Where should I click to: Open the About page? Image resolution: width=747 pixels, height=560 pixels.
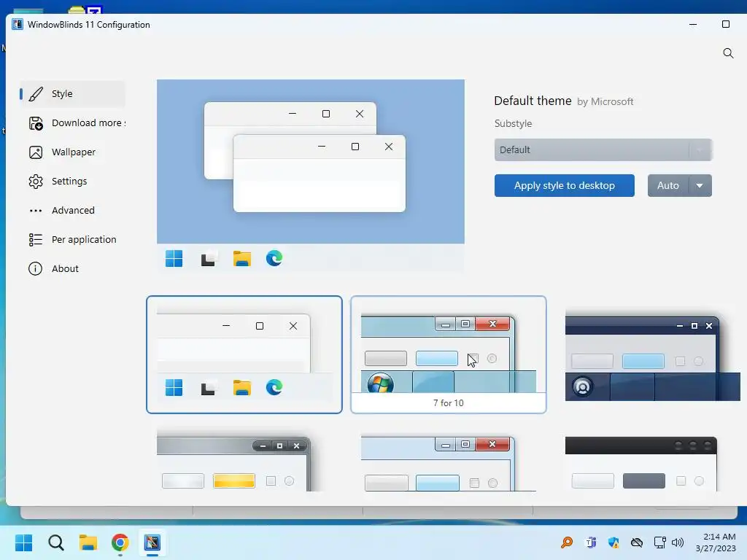coord(72,268)
